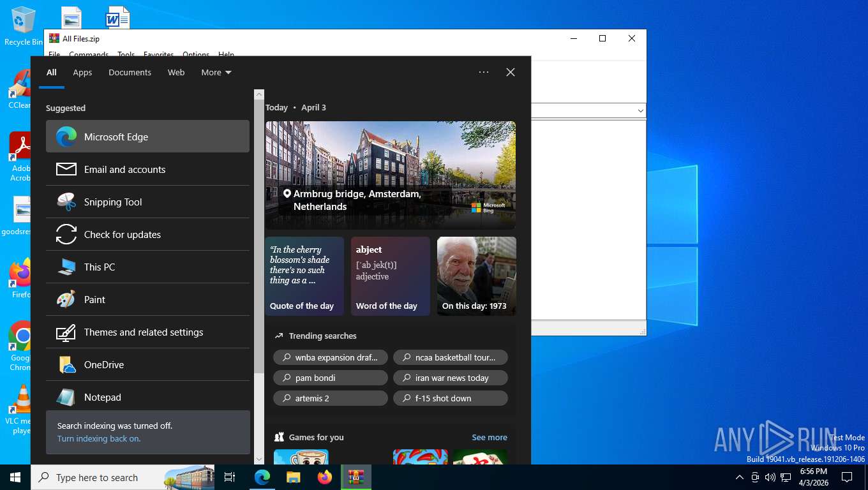The width and height of the screenshot is (868, 490).
Task: Expand the More filter dropdown
Action: 216,73
